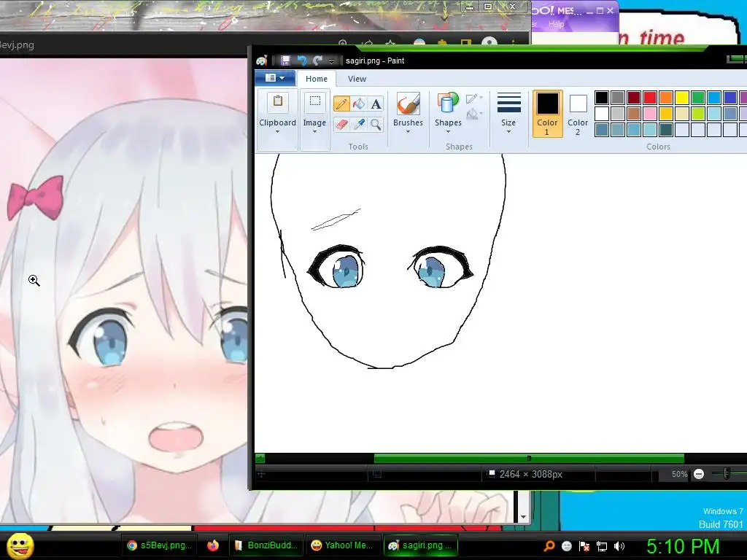747x560 pixels.
Task: Click the Paint zoom slider handle
Action: pos(726,473)
